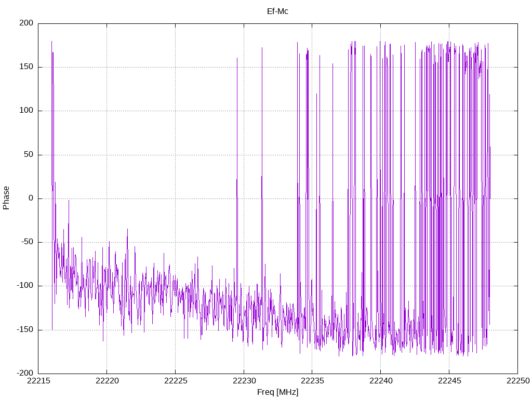Click the y-axis tick label 0
This screenshot has height=399, width=532.
tap(31, 198)
